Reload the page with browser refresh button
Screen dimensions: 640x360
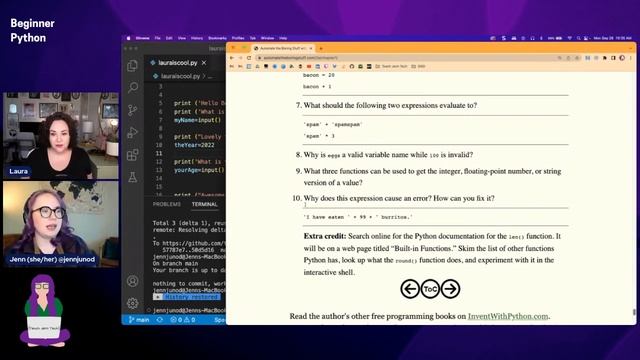(x=249, y=58)
